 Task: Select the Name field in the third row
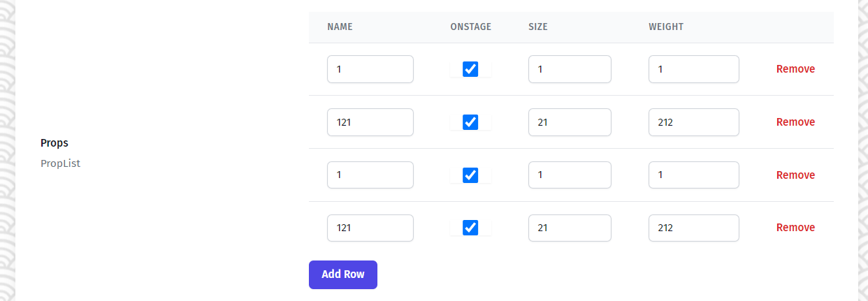tap(370, 175)
